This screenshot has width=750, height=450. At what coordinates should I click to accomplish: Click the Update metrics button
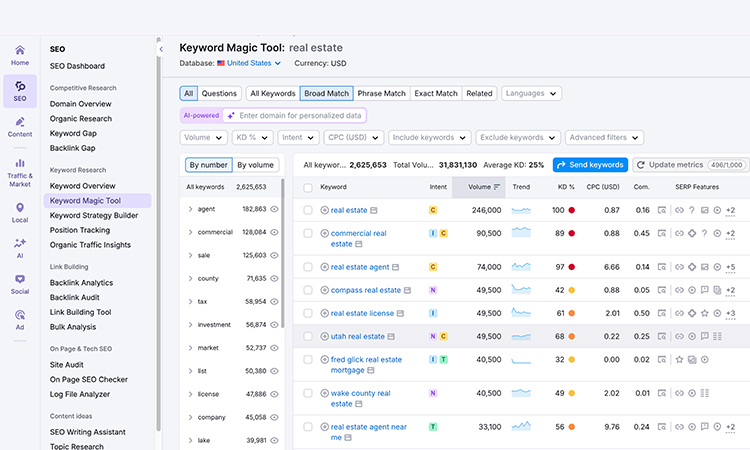(x=691, y=165)
